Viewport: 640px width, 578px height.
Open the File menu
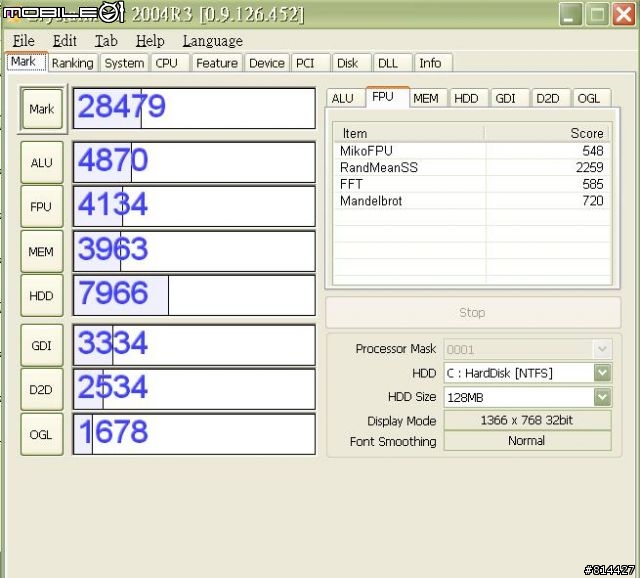(x=23, y=41)
